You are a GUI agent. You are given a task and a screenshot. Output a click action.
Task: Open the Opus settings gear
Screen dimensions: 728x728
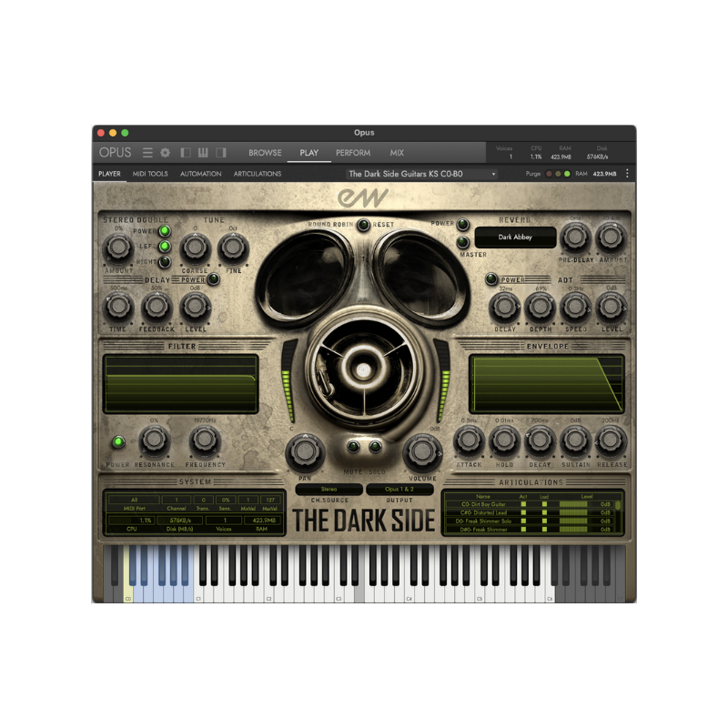click(x=166, y=153)
